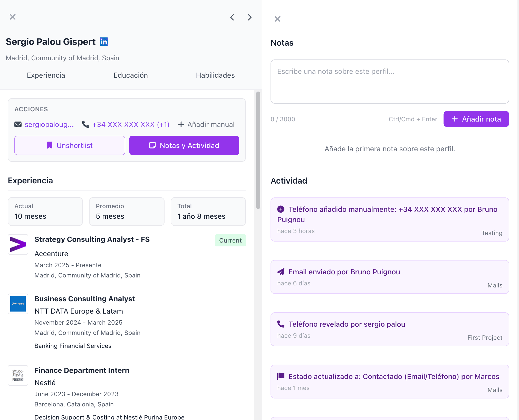
Task: Click the paper plane icon on the email activity
Action: coord(281,272)
